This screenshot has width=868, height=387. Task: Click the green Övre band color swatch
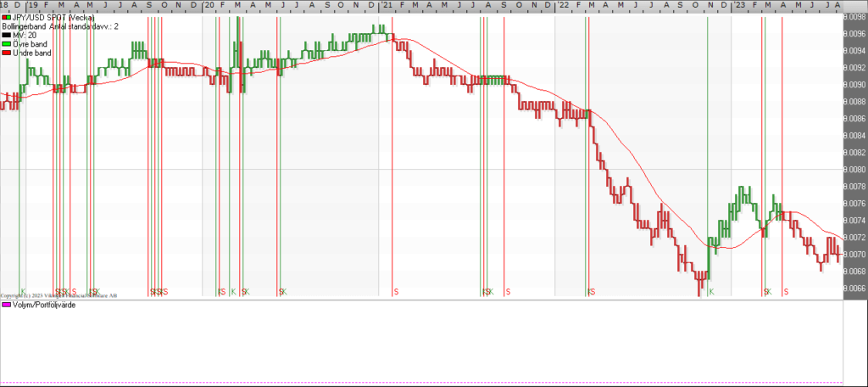[x=7, y=44]
